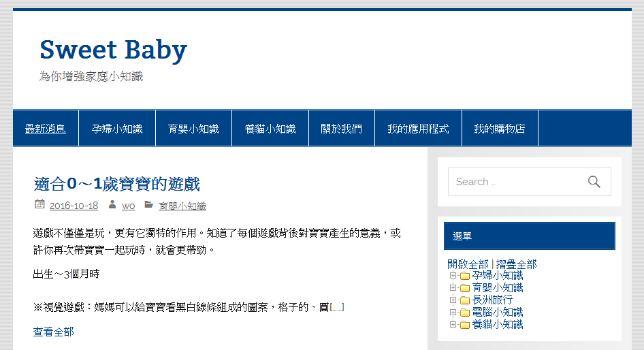The image size is (644, 350).
Task: Open 養貓小知識 navigation menu item
Action: [270, 129]
